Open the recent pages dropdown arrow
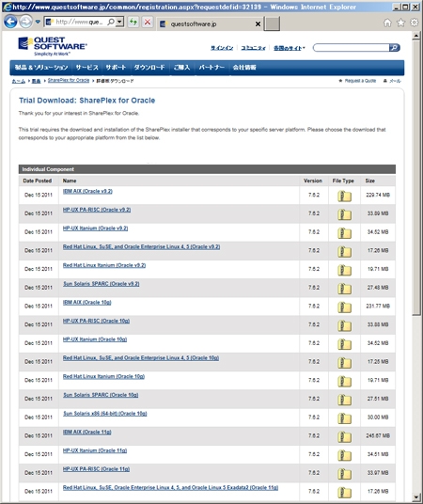Image resolution: width=423 pixels, height=504 pixels. click(x=38, y=22)
